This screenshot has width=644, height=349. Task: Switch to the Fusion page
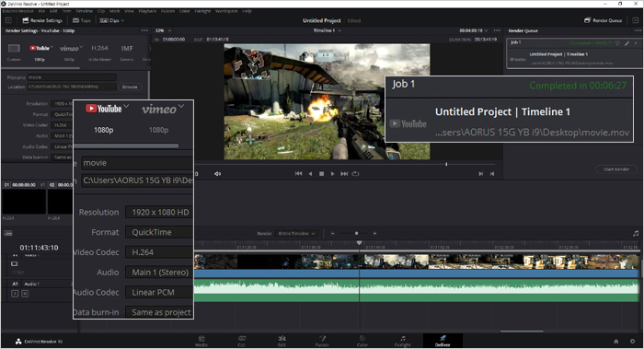tap(322, 342)
